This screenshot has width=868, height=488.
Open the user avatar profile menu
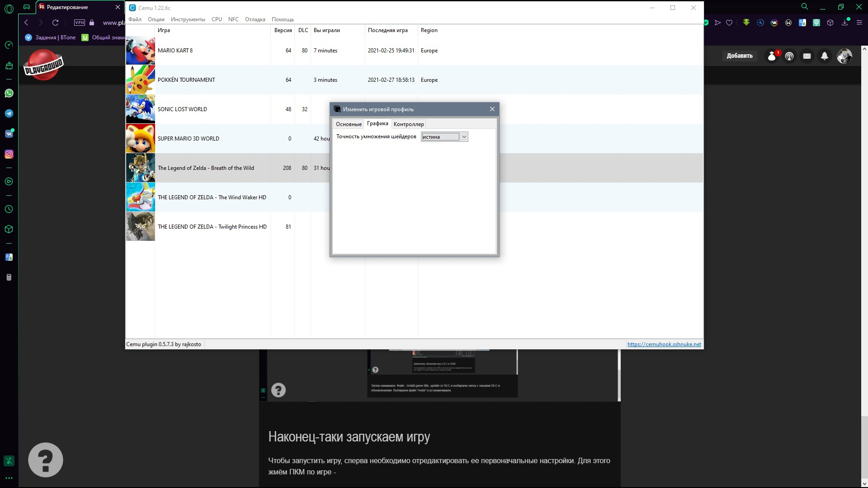click(x=844, y=56)
